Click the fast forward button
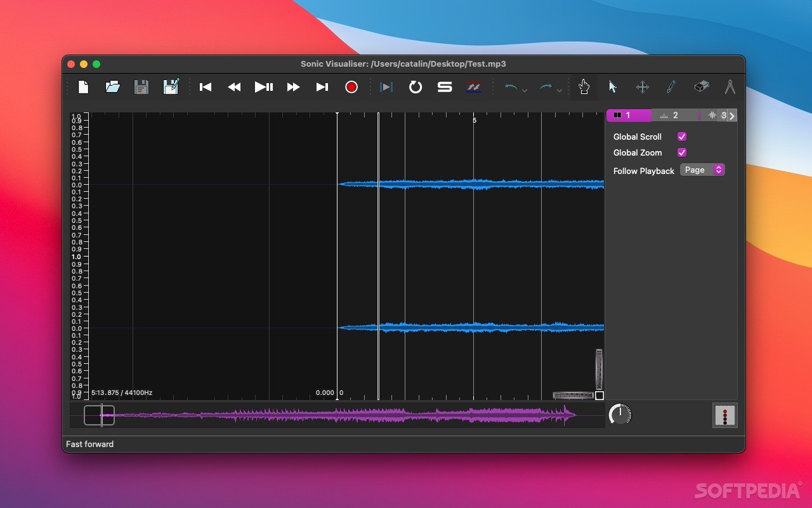Screen dimensions: 812x508 click(293, 87)
